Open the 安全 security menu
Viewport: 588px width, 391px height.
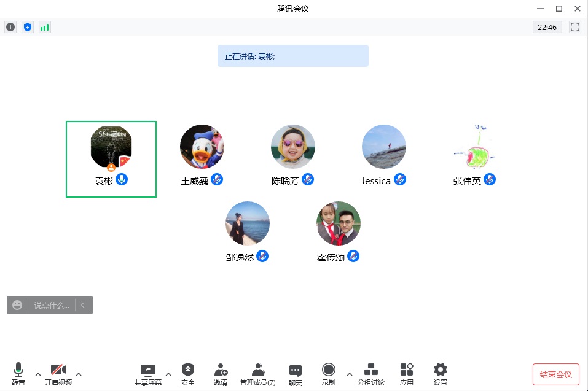tap(188, 374)
